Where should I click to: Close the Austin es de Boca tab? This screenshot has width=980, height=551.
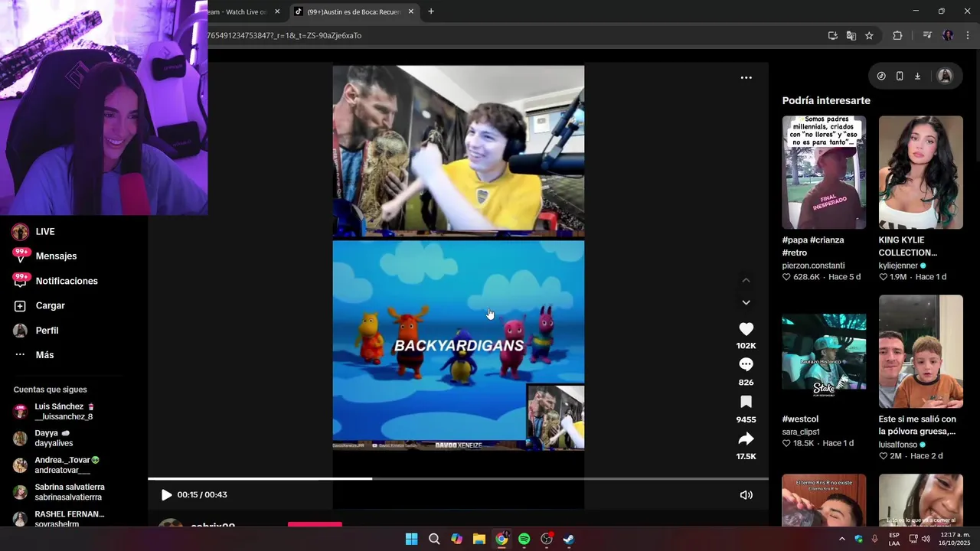pos(411,11)
